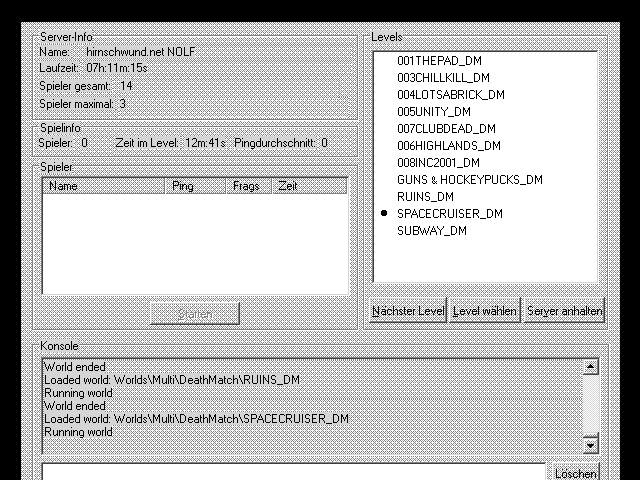Select RUINS_DM in the Levels list

click(x=425, y=197)
